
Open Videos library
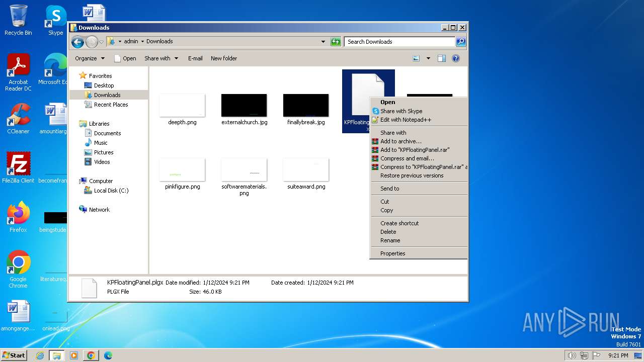point(102,162)
